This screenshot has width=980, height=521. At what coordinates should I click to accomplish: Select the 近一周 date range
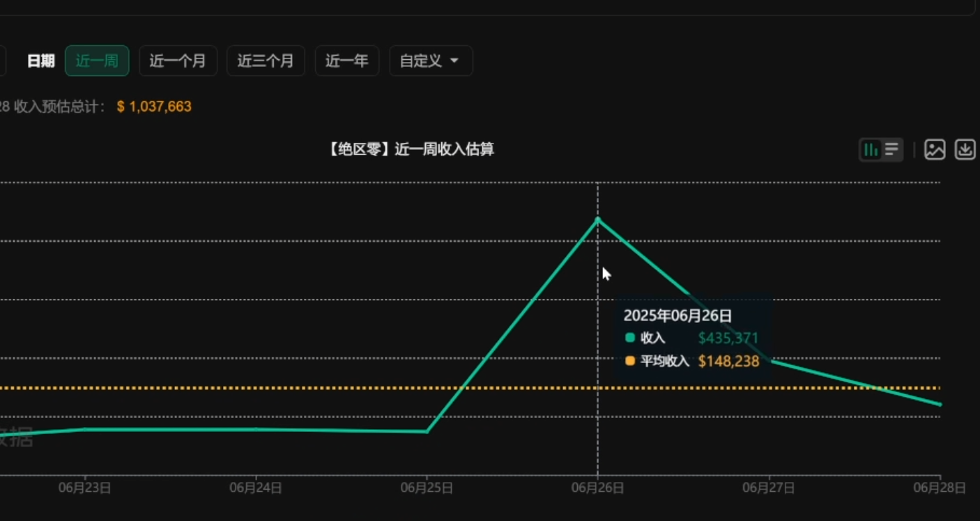(97, 61)
